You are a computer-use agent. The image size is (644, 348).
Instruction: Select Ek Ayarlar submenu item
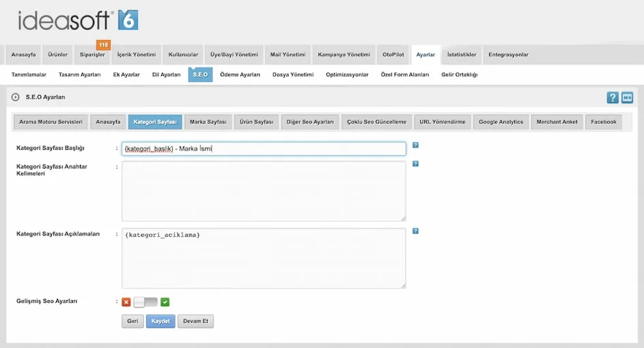point(126,74)
